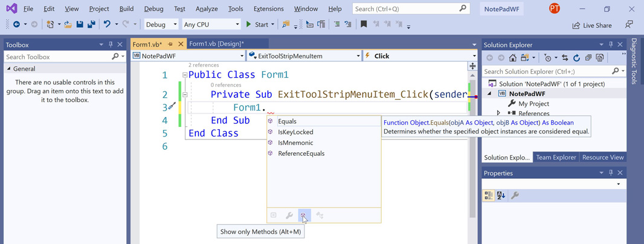This screenshot has width=644, height=244.
Task: Open the Team Explorer tab
Action: pos(556,158)
